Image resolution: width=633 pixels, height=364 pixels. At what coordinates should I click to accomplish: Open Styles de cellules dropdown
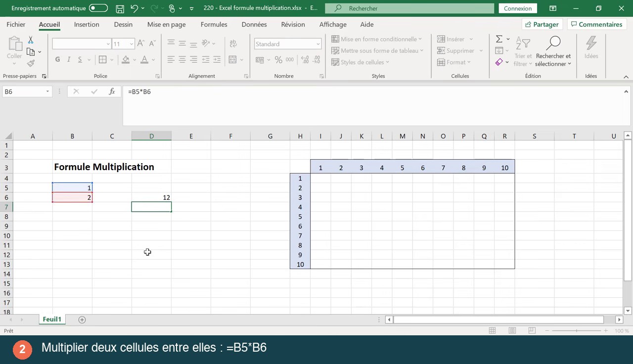coord(360,62)
